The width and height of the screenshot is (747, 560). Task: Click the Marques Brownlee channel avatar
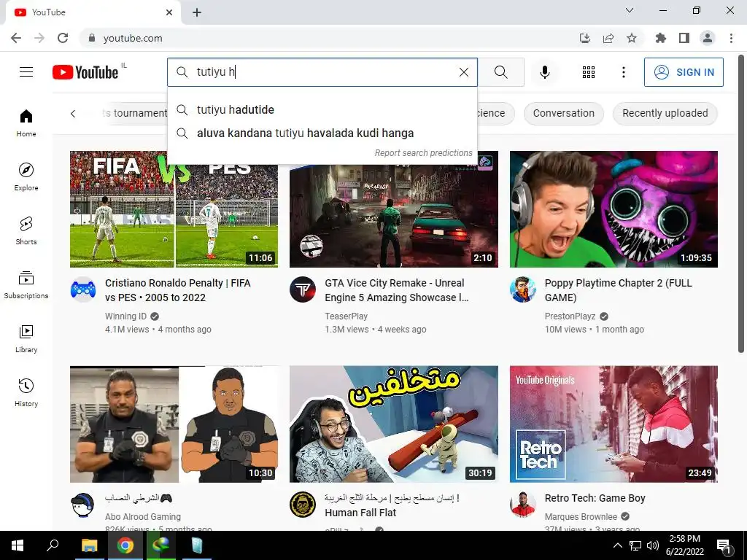click(522, 505)
